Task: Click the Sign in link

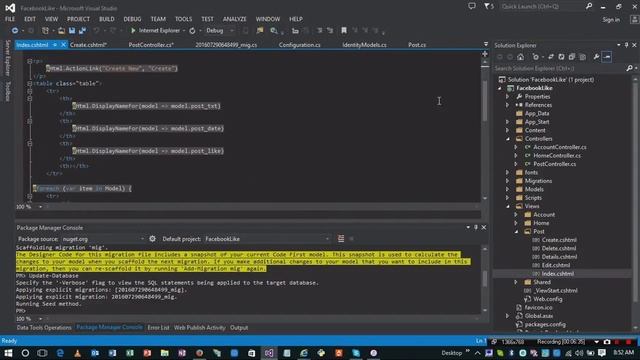Action: tap(611, 20)
